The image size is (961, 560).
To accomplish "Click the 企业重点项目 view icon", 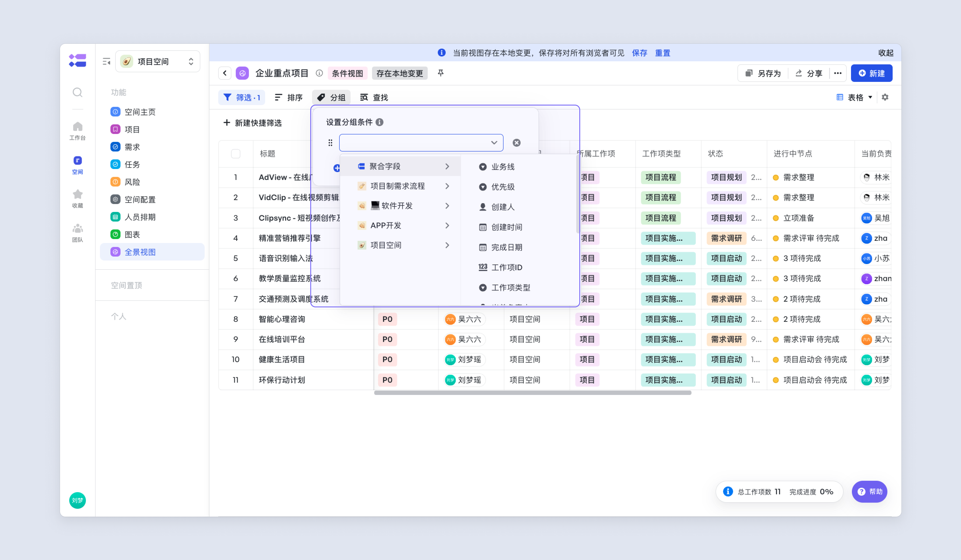I will (242, 73).
